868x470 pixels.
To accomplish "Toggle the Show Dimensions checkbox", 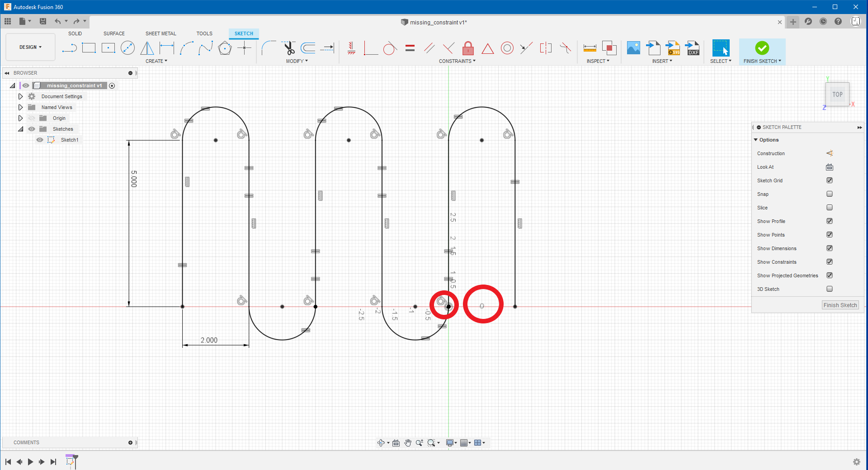I will click(x=830, y=248).
